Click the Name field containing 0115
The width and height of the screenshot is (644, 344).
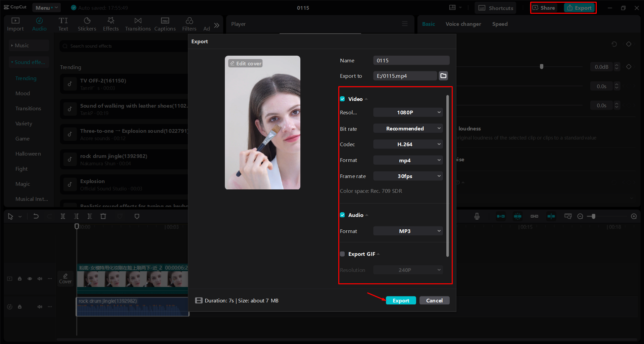411,60
